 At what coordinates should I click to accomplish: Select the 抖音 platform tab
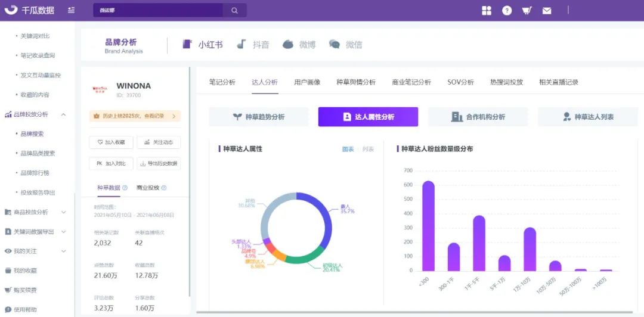[x=253, y=45]
